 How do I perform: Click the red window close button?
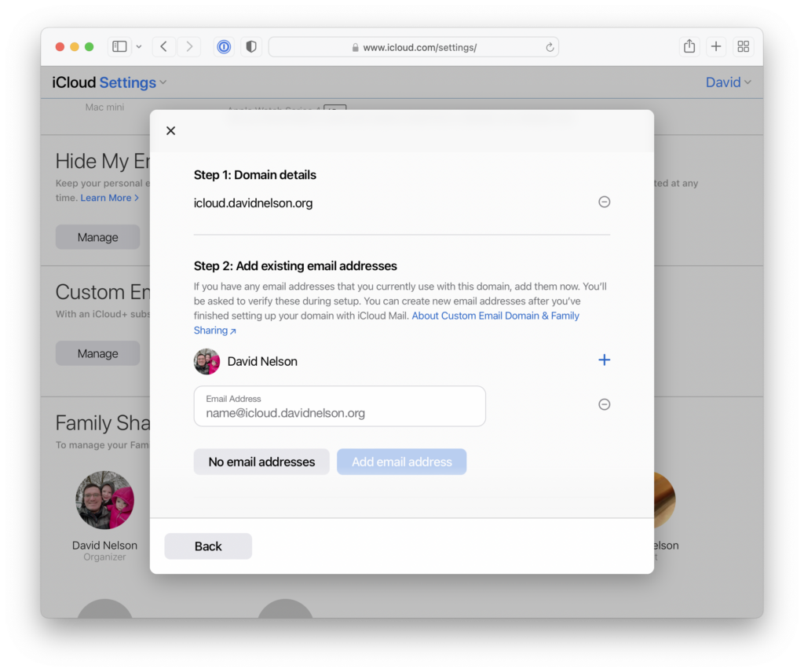[x=60, y=46]
